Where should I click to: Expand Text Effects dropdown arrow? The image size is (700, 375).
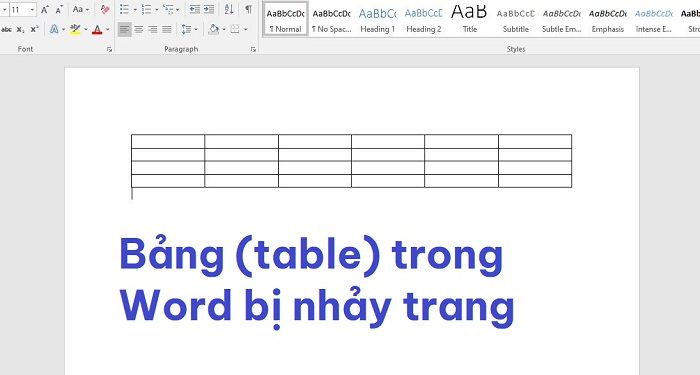point(63,30)
